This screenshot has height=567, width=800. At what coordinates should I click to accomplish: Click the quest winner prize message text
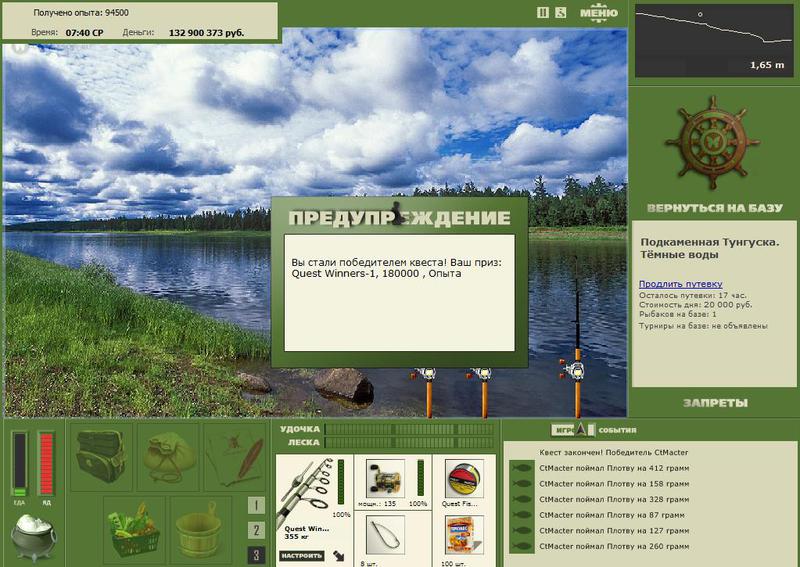(x=396, y=268)
